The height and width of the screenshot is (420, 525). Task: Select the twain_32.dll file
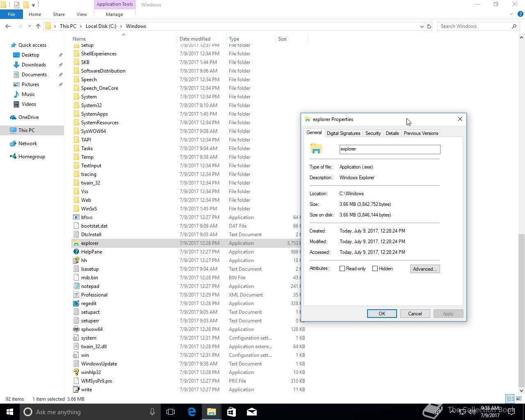[x=94, y=347]
